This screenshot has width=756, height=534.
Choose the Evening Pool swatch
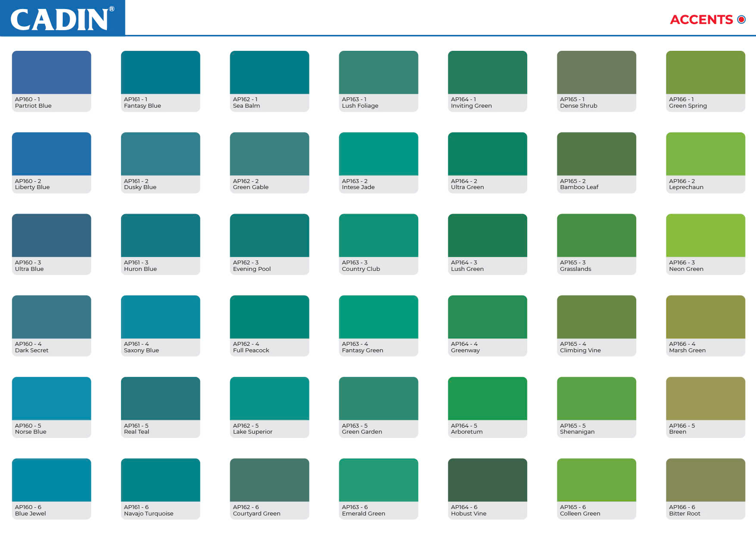[x=269, y=235]
